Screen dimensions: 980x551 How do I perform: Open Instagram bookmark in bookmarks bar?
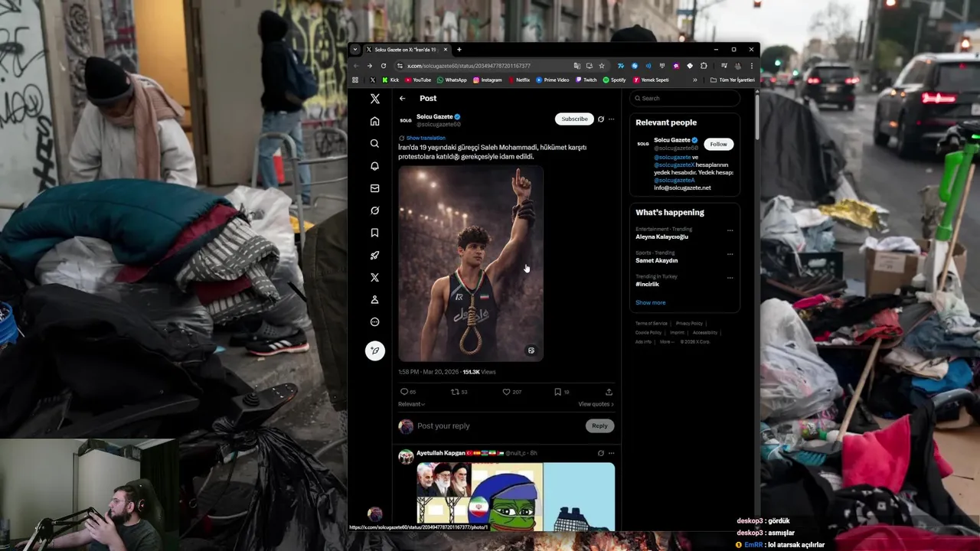(x=487, y=80)
